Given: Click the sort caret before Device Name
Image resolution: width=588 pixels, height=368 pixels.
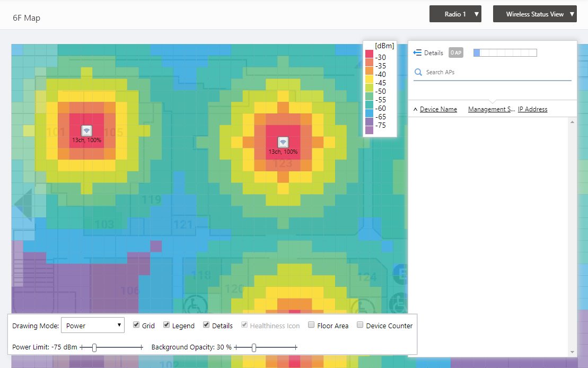Looking at the screenshot, I should tap(415, 109).
